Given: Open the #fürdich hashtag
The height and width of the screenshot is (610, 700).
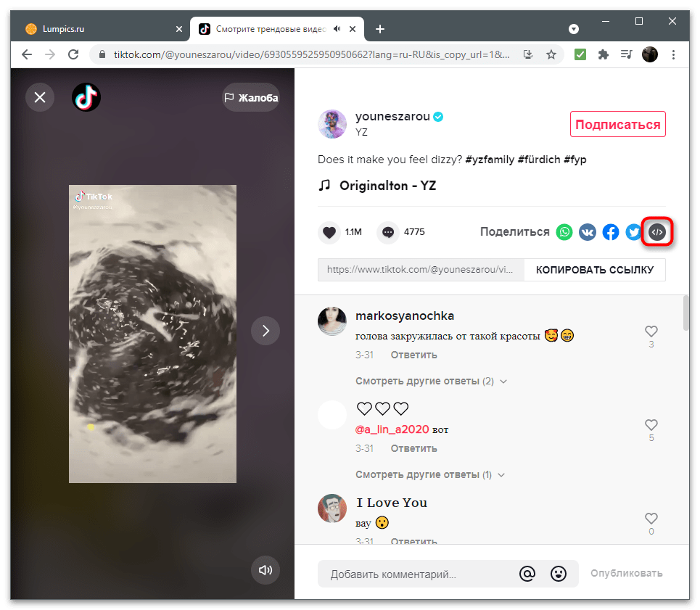Looking at the screenshot, I should click(x=539, y=160).
